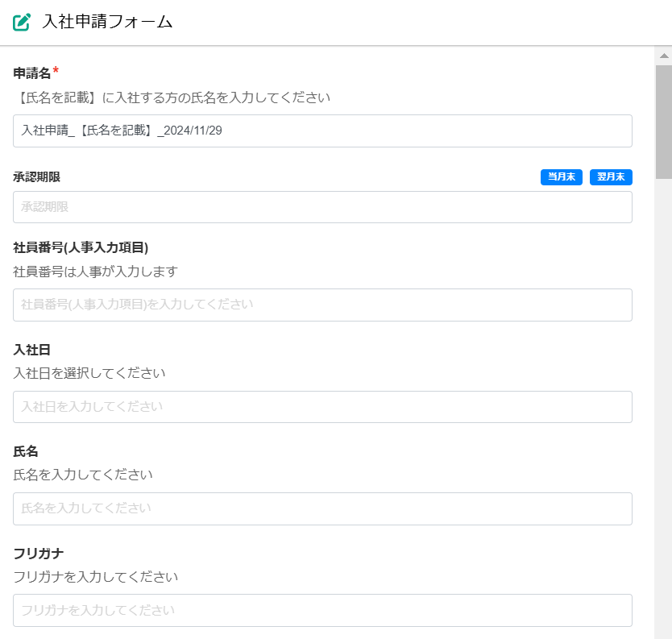Click the 氏名 field label
The height and width of the screenshot is (639, 672).
click(x=26, y=451)
